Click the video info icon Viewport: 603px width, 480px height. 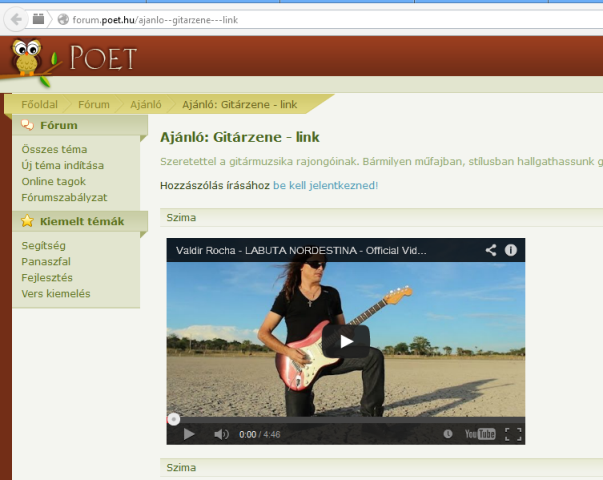(511, 250)
